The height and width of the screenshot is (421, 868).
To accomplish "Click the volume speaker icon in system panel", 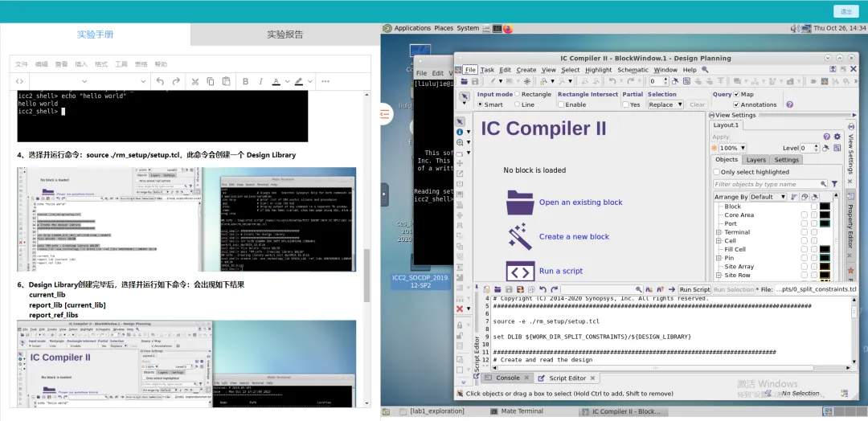I will click(794, 27).
